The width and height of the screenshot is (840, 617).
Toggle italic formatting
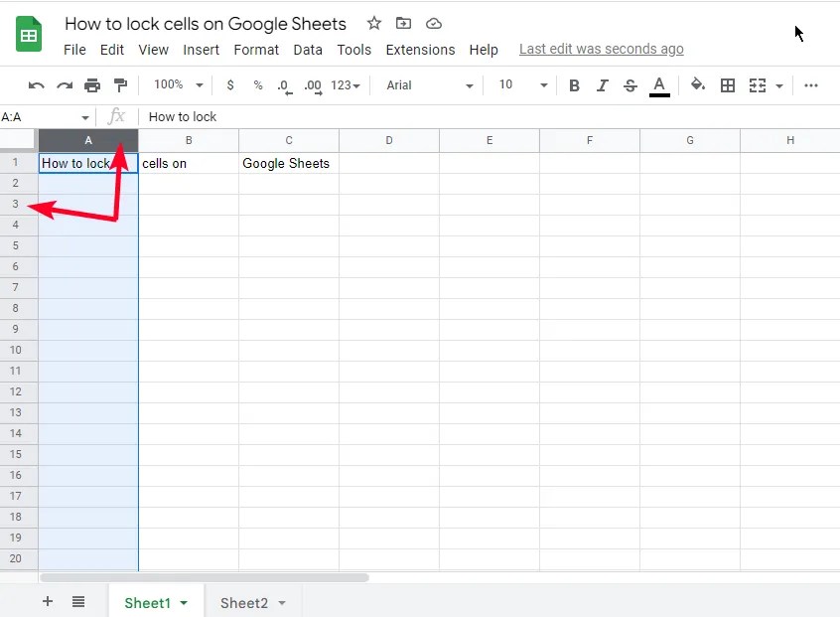pyautogui.click(x=603, y=85)
